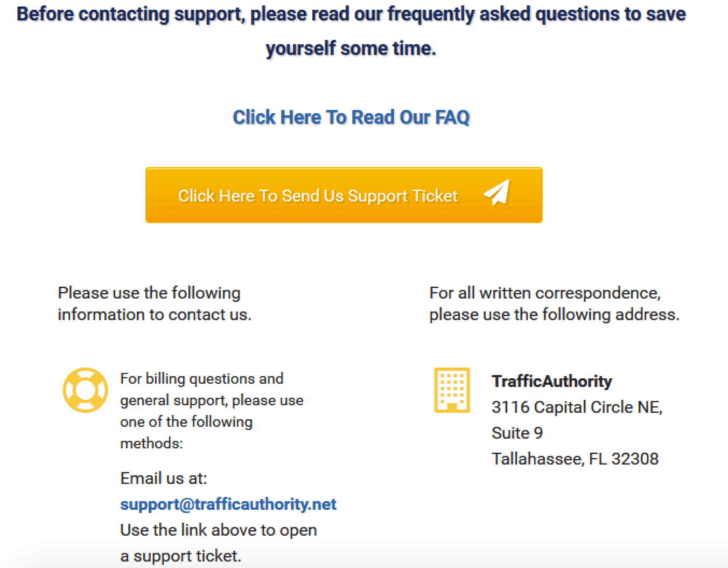Click the 'For all written correspondence' paragraph
This screenshot has height=568, width=728.
click(554, 303)
